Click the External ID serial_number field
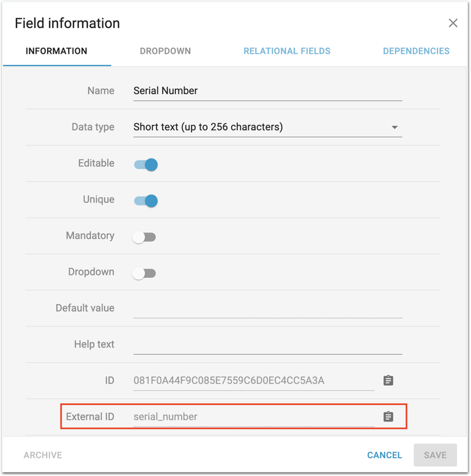Screen dimensions: 471x476 pos(253,417)
